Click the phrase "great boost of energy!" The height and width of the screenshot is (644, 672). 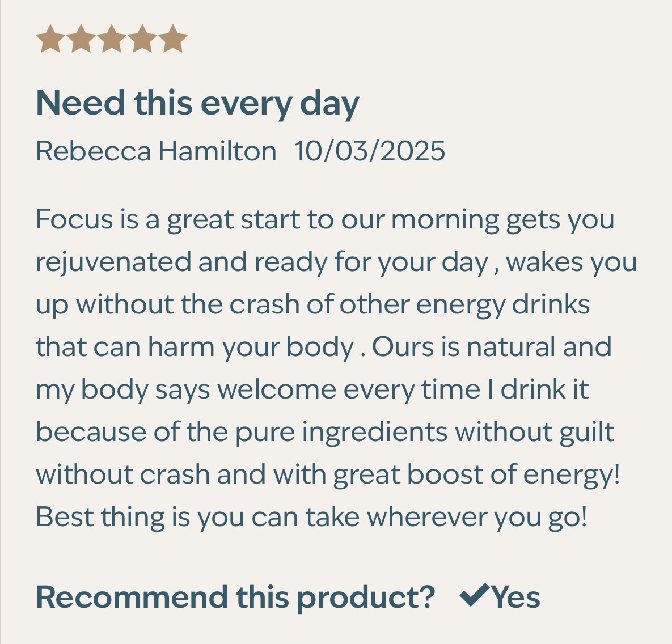[x=476, y=474]
